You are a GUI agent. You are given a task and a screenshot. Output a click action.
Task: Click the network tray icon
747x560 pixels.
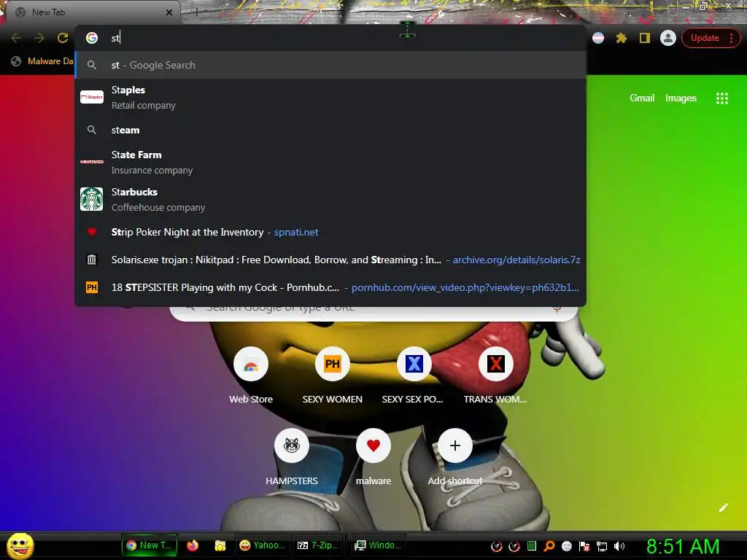[602, 546]
